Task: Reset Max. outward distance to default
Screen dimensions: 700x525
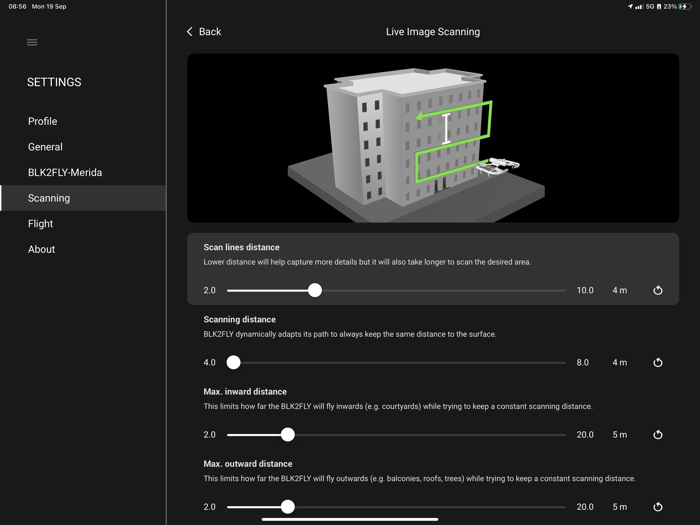Action: (658, 507)
